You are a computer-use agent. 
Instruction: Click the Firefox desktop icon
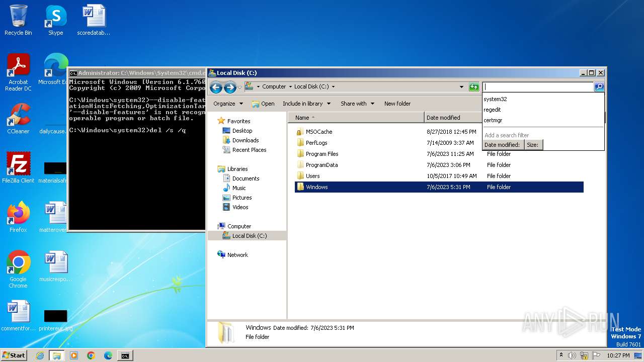click(18, 217)
